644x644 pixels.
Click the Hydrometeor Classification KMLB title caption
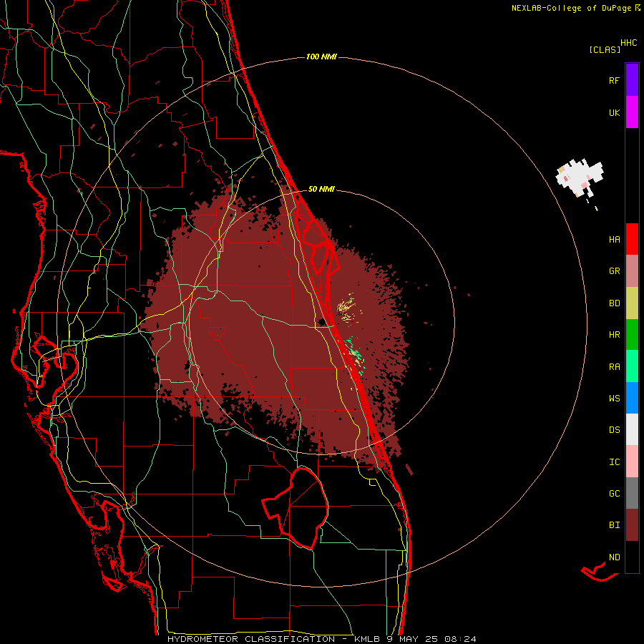(x=321, y=639)
